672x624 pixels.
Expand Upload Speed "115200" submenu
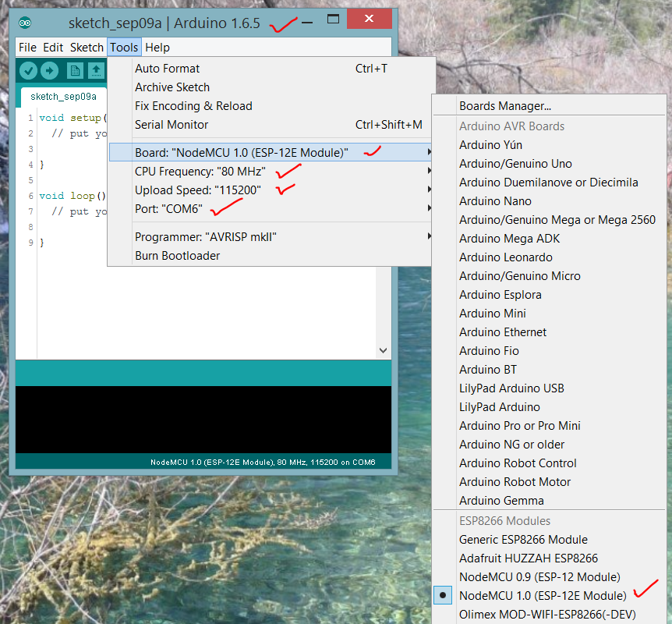(x=270, y=190)
